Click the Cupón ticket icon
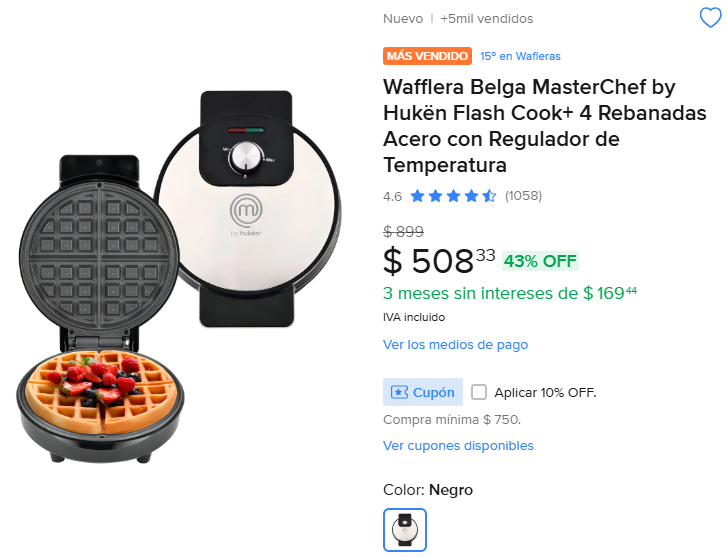The image size is (727, 557). (x=399, y=392)
